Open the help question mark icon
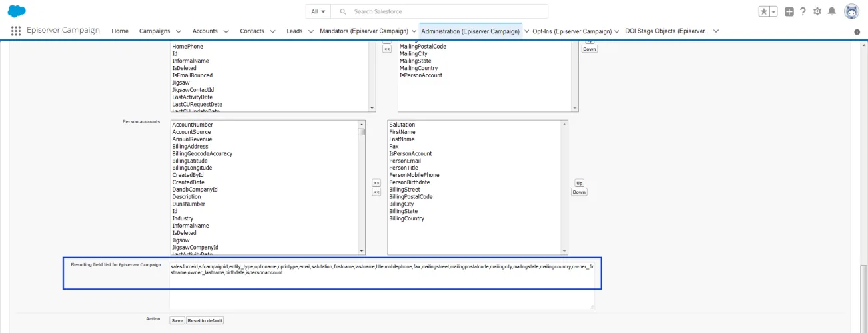 [x=803, y=11]
